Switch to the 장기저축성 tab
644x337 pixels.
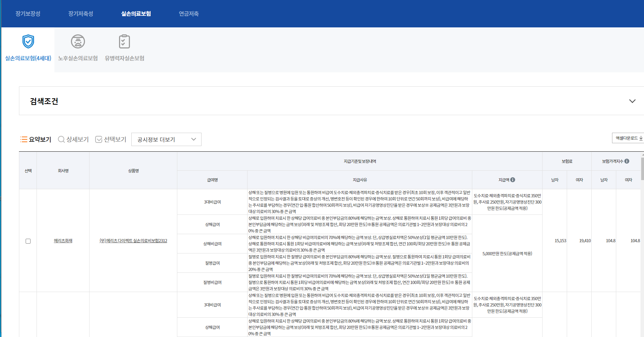coord(81,14)
